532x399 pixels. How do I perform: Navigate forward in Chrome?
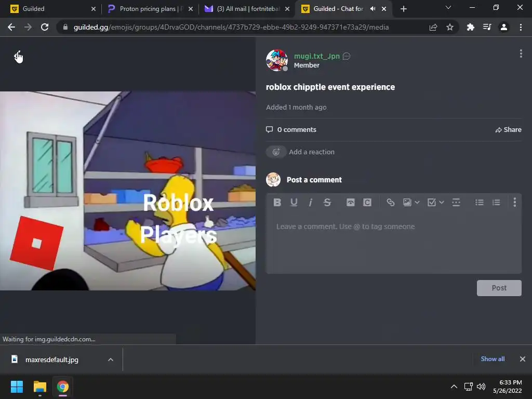(28, 27)
